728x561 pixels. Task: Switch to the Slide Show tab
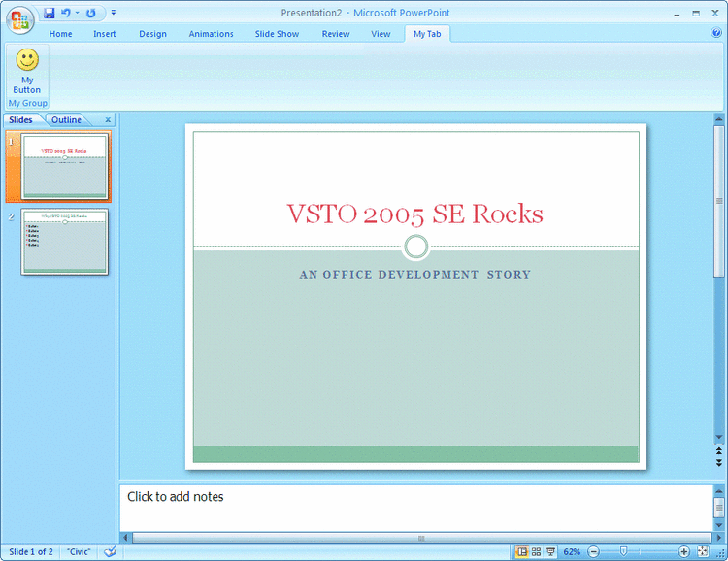tap(278, 34)
